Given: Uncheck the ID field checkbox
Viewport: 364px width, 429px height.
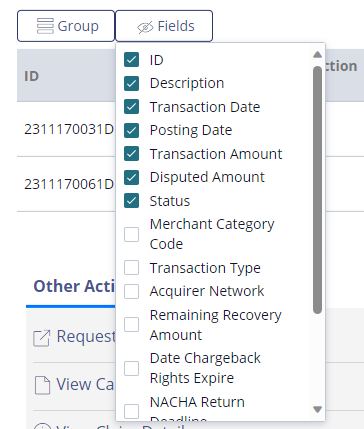Looking at the screenshot, I should pyautogui.click(x=131, y=60).
